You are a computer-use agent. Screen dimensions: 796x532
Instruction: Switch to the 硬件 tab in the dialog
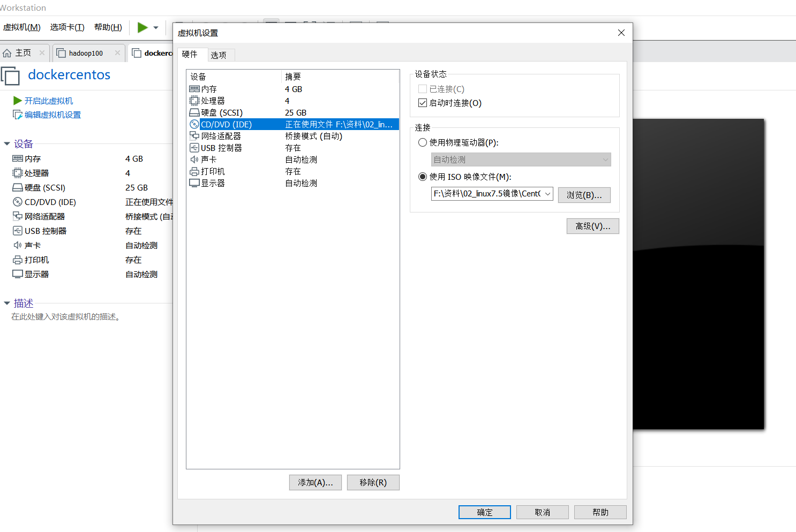(x=190, y=54)
